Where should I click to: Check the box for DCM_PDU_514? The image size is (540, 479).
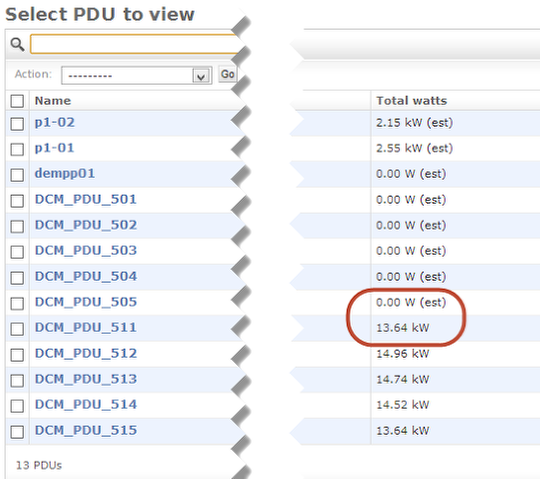click(17, 406)
